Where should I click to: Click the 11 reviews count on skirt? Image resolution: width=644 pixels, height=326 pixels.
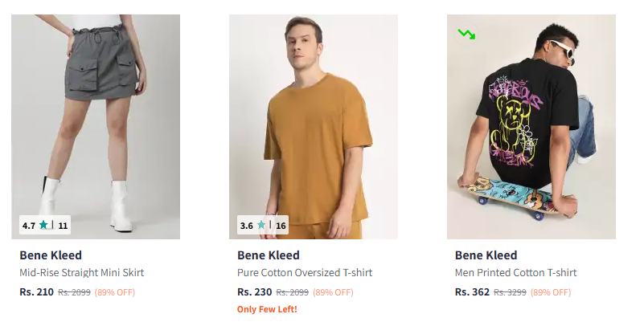click(x=63, y=226)
